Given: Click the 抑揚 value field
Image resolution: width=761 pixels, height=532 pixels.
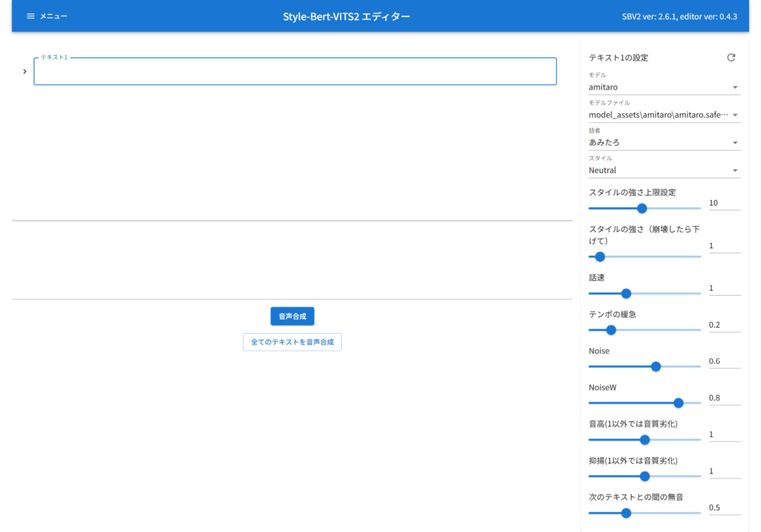Looking at the screenshot, I should pyautogui.click(x=725, y=471).
